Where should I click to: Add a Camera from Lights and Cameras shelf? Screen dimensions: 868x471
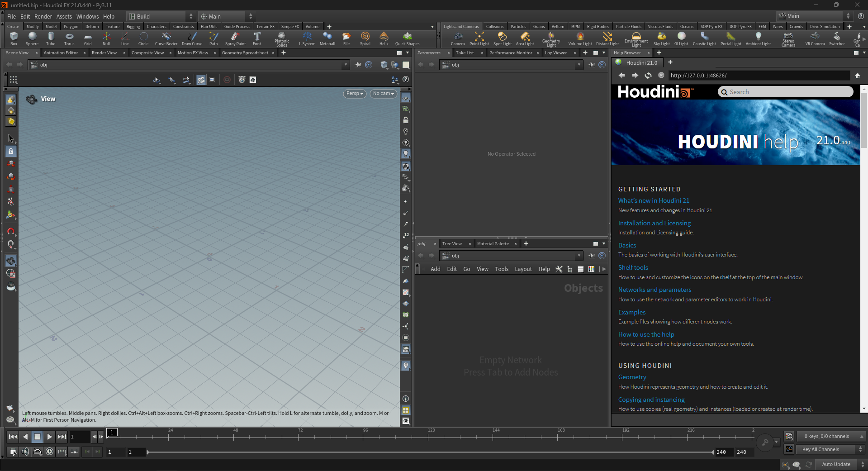[458, 38]
